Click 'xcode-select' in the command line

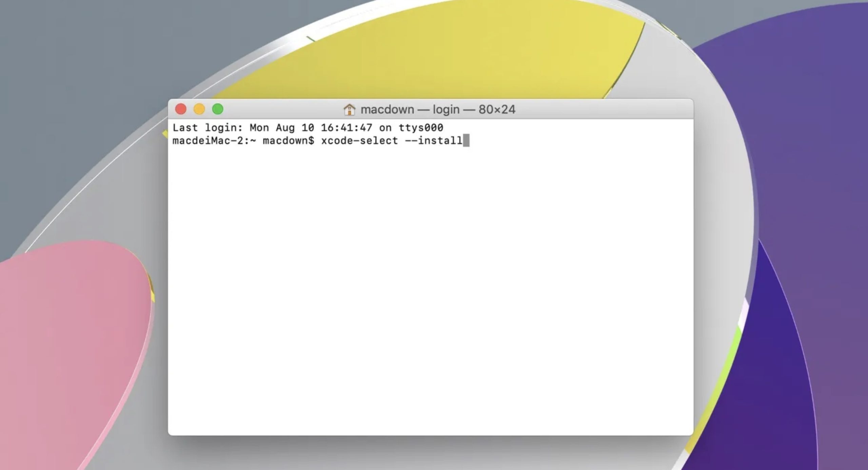coord(360,140)
